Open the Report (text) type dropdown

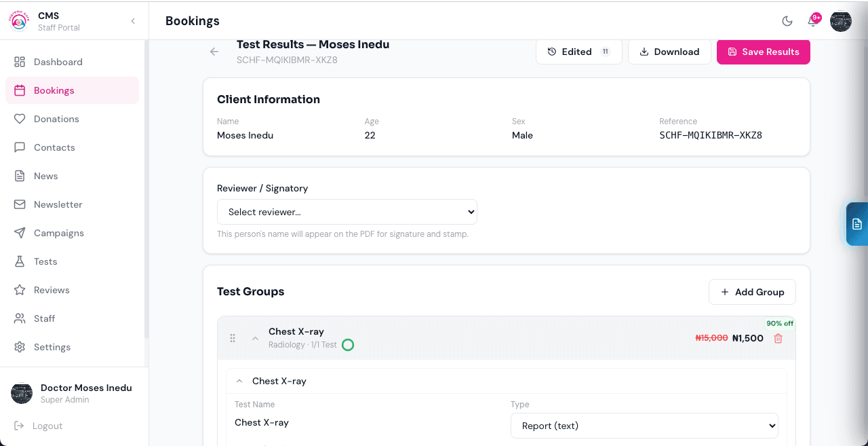tap(644, 426)
